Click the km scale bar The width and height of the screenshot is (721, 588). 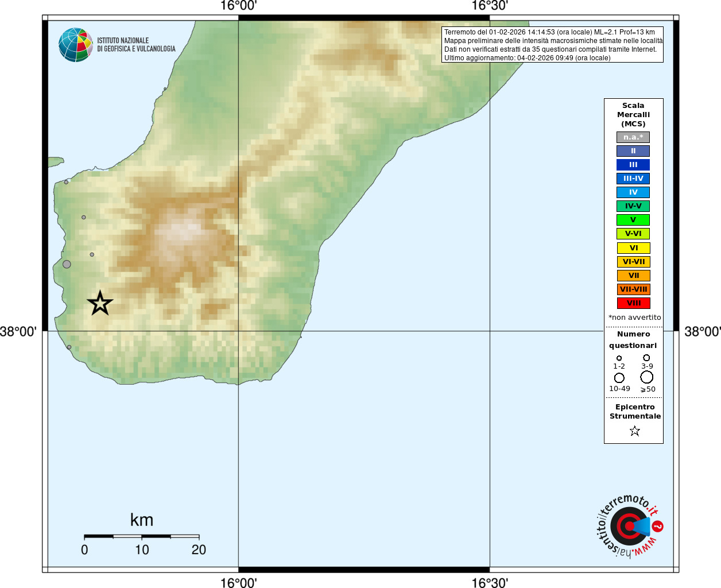(x=141, y=536)
